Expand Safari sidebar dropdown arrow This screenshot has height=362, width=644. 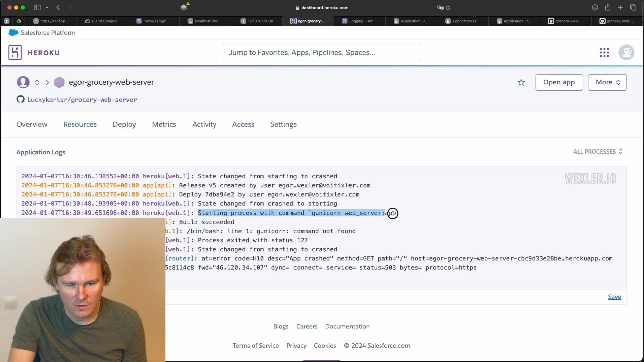click(x=47, y=7)
